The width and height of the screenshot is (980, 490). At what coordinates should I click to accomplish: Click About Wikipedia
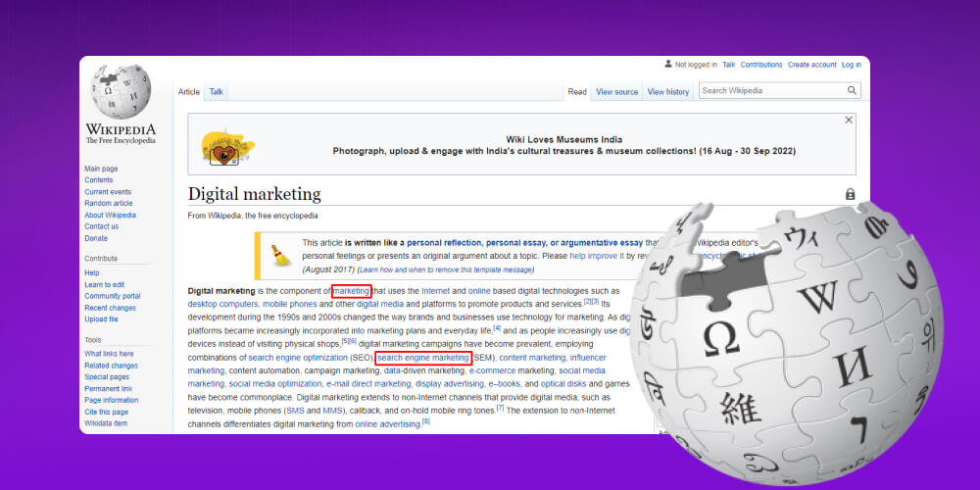[110, 215]
